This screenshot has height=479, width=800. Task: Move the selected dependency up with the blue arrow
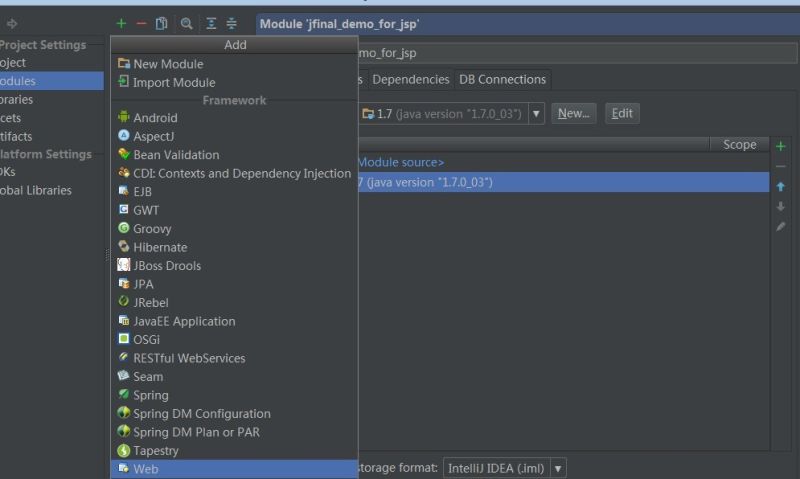pyautogui.click(x=780, y=187)
